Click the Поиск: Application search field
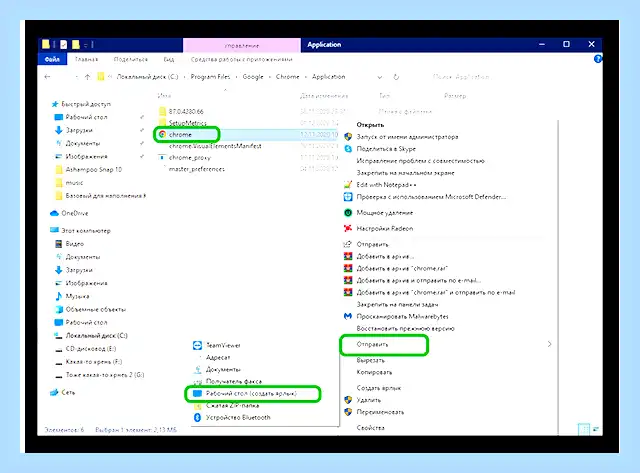This screenshot has width=640, height=473. pyautogui.click(x=460, y=77)
